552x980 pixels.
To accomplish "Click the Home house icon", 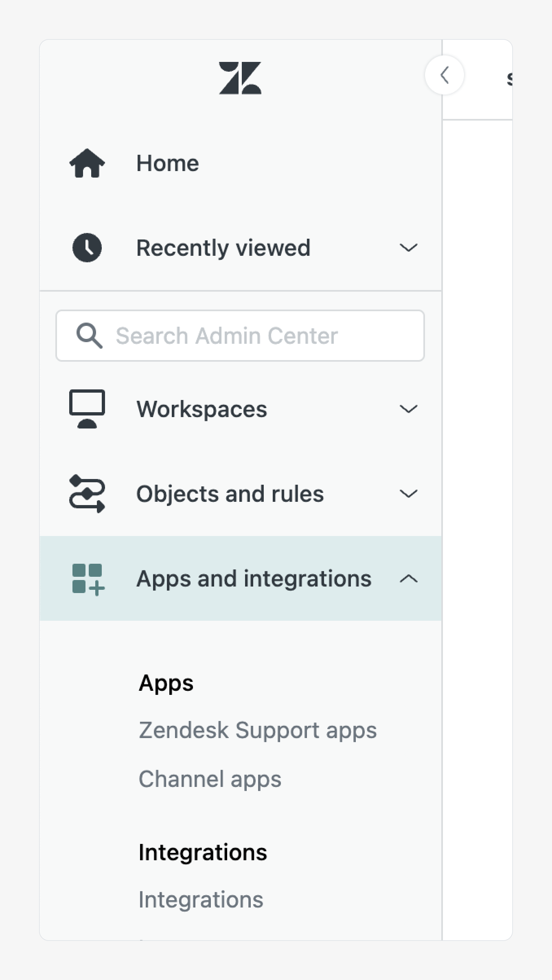I will tap(87, 163).
